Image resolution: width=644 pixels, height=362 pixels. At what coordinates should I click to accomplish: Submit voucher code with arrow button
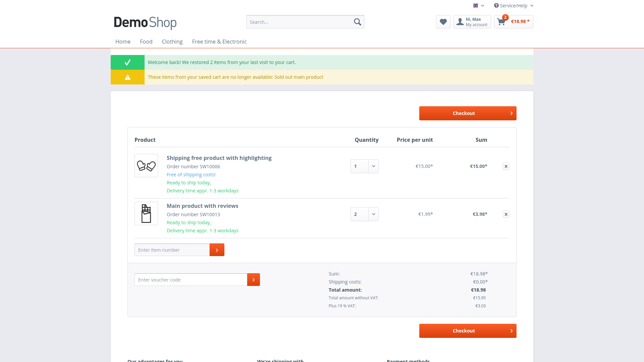[x=254, y=280]
